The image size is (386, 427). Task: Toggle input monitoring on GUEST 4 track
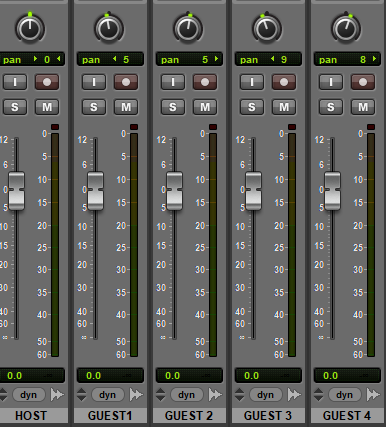(331, 82)
